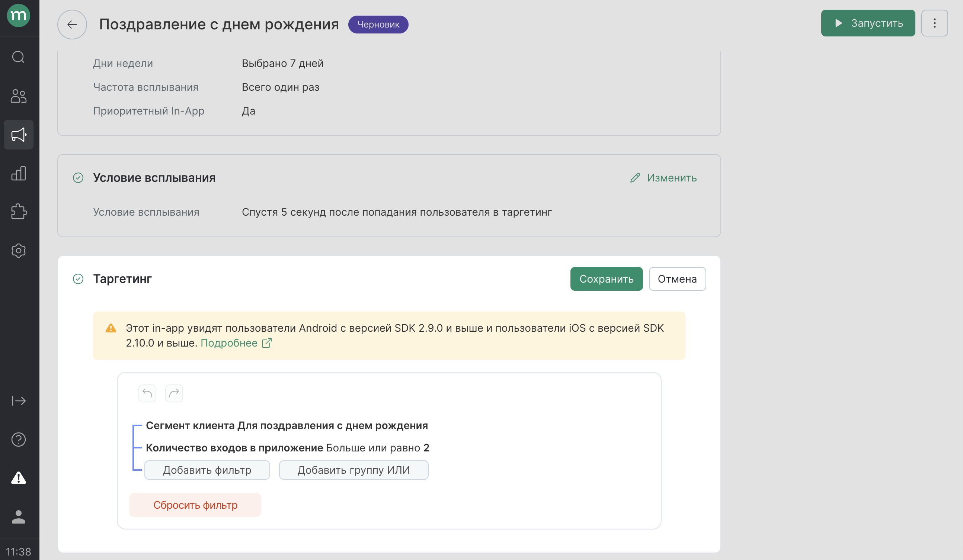The height and width of the screenshot is (560, 963).
Task: Open the integrations puzzle icon
Action: [18, 212]
